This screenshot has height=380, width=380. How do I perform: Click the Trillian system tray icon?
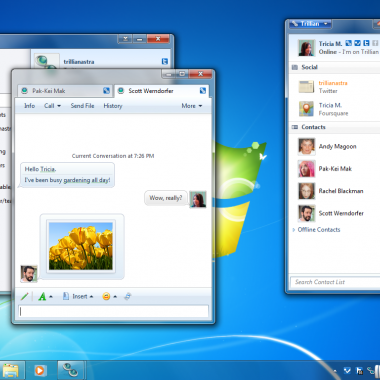pos(371,371)
